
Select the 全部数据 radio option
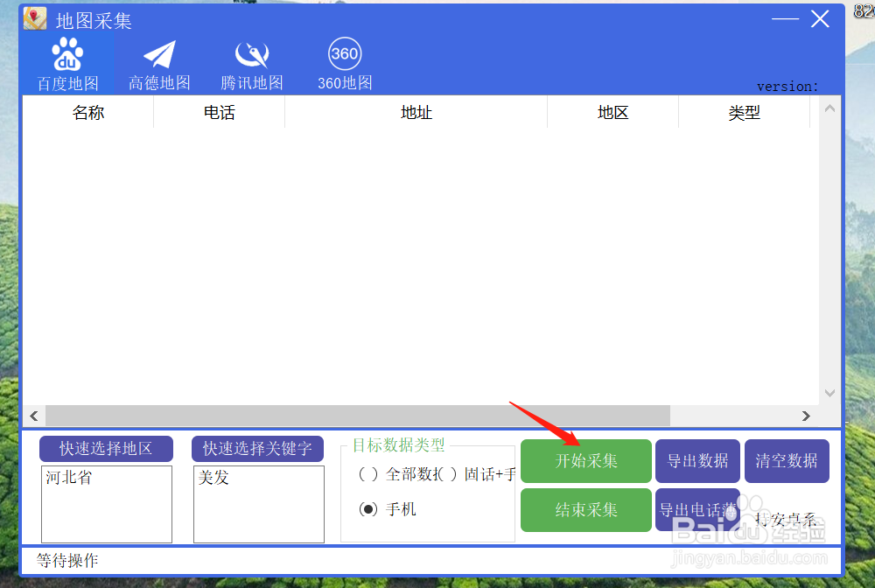click(x=398, y=474)
